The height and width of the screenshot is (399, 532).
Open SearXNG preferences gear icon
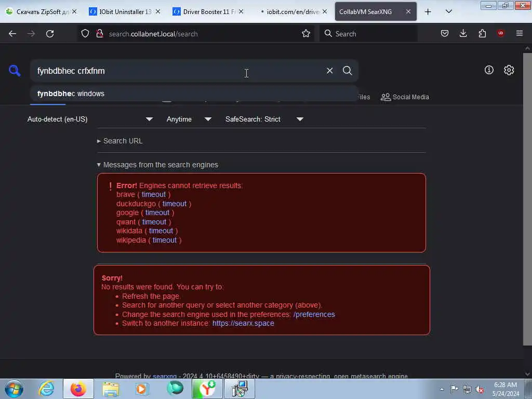(x=509, y=70)
